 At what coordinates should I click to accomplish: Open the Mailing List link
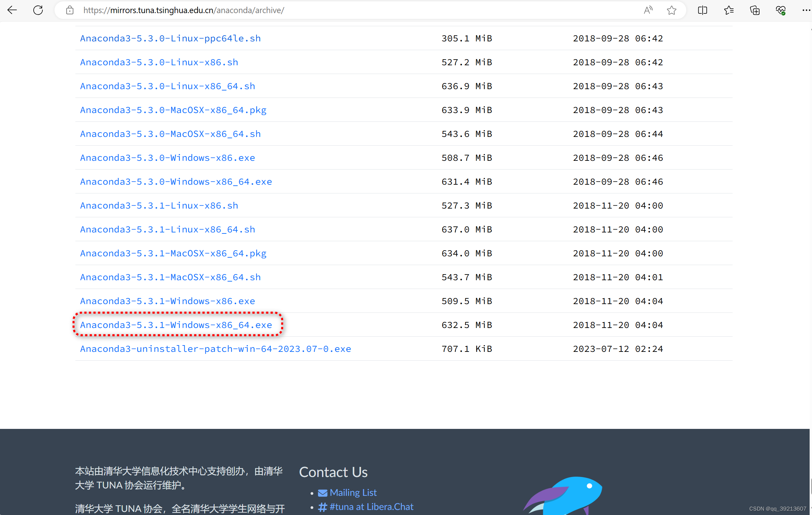[353, 492]
